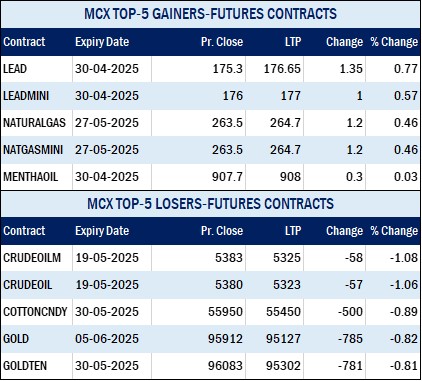Click MENTHAOIL LTP value 908
This screenshot has width=422, height=381.
point(290,177)
